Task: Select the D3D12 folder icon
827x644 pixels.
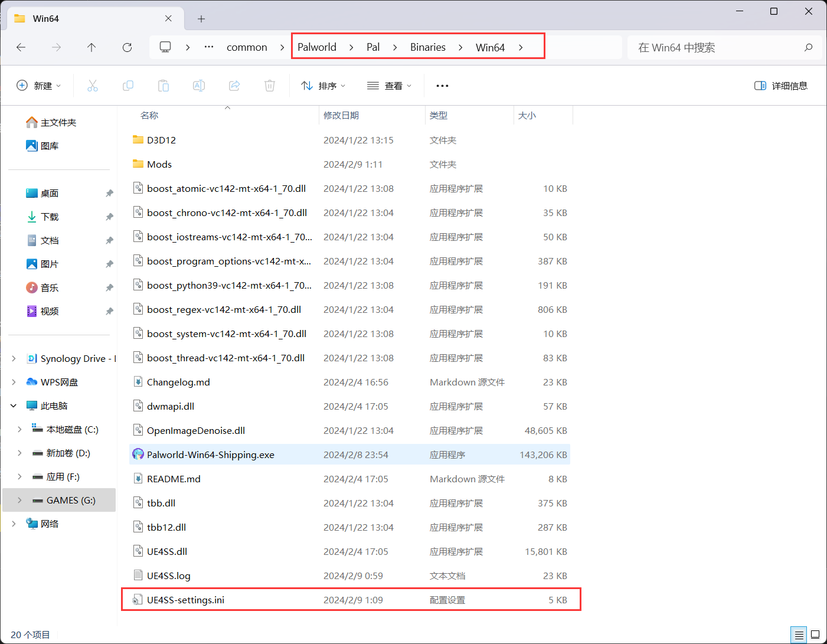Action: pos(138,140)
